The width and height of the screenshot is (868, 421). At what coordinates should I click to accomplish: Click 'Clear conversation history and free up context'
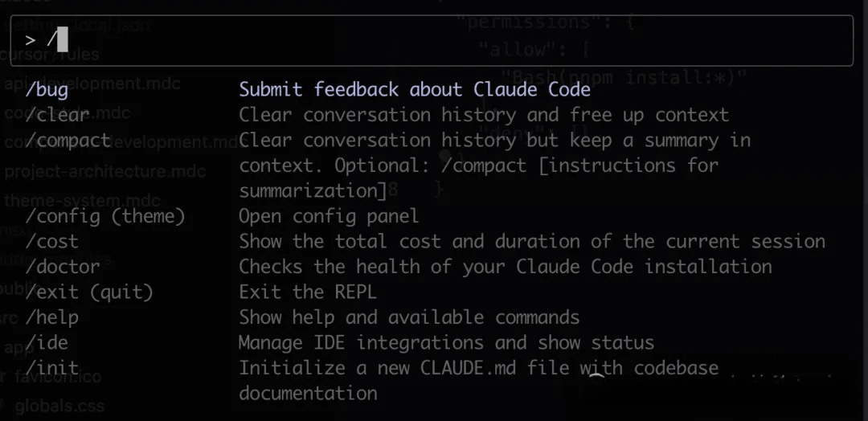click(484, 115)
